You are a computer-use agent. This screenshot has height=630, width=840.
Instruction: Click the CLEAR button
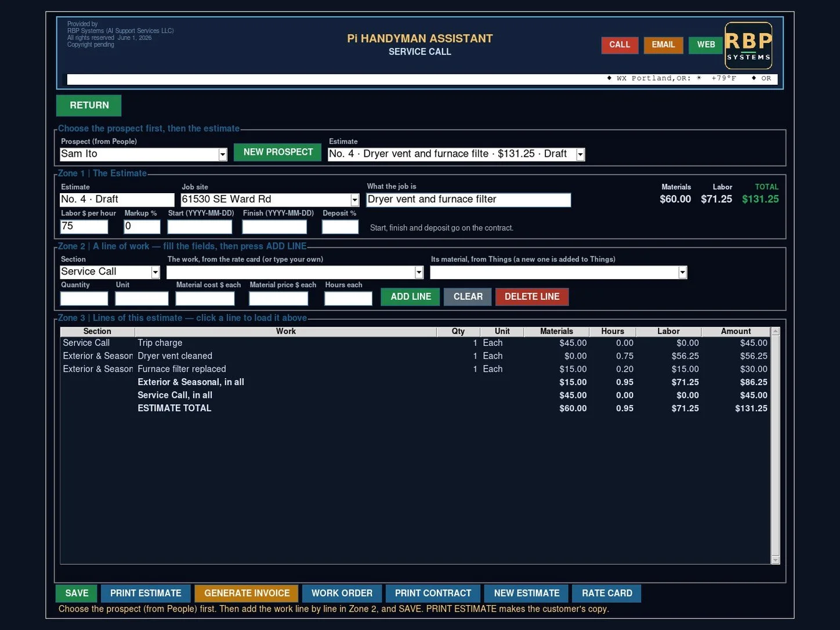click(468, 296)
